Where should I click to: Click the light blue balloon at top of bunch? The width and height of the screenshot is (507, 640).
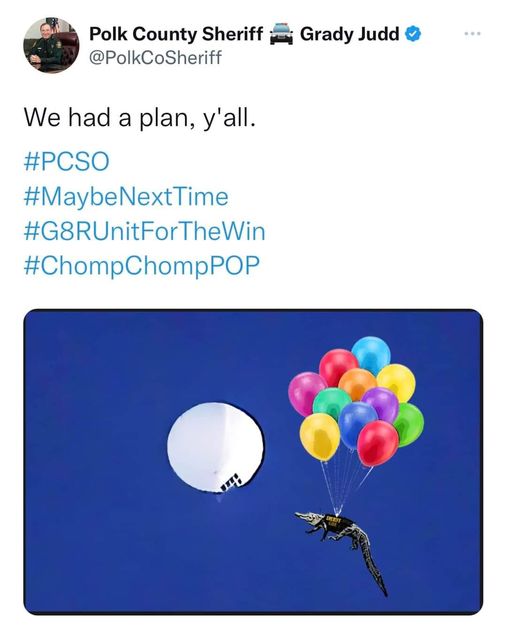(x=371, y=355)
